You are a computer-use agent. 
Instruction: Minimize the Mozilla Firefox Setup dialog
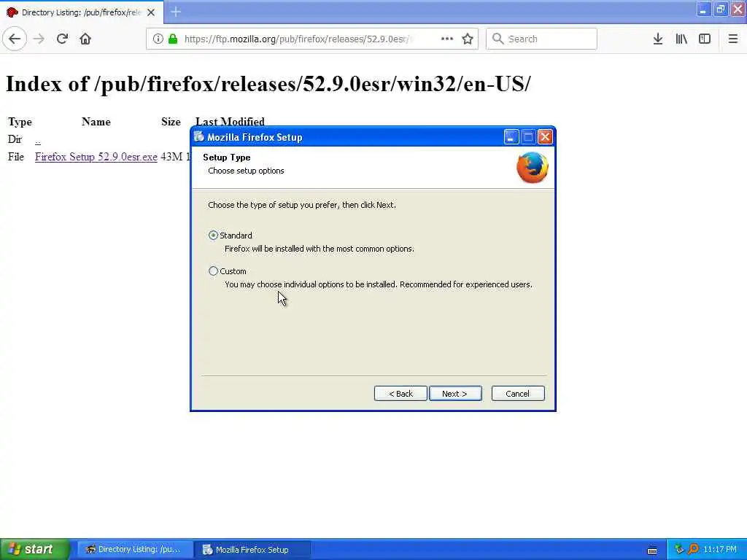[x=511, y=137]
